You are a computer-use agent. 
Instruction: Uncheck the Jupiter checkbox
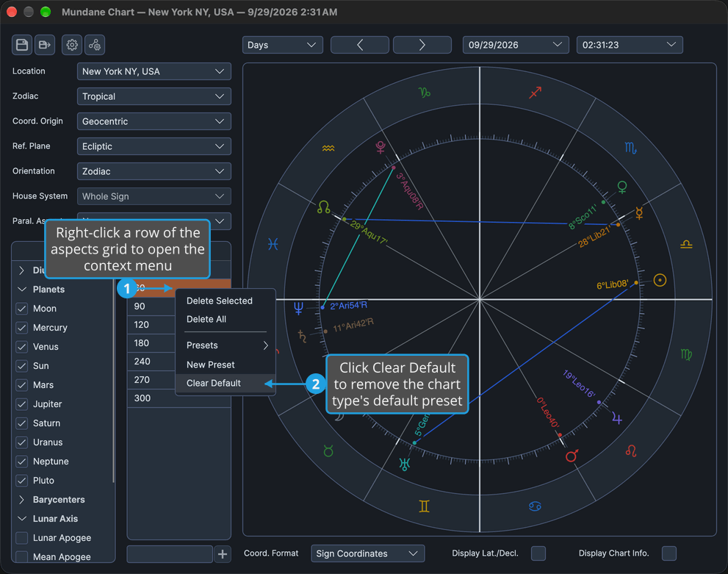[22, 404]
